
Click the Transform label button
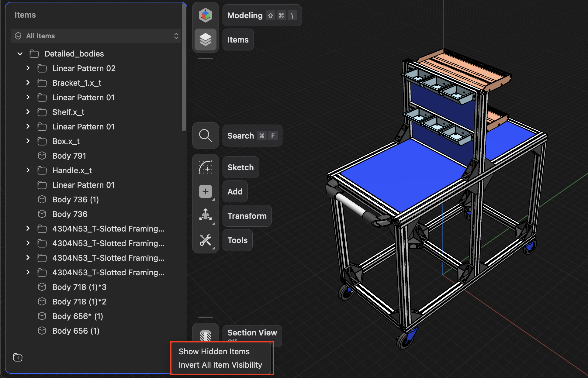247,216
